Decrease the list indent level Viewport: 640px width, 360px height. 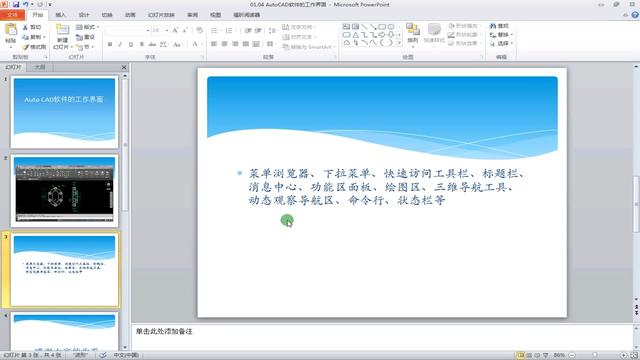pos(248,31)
